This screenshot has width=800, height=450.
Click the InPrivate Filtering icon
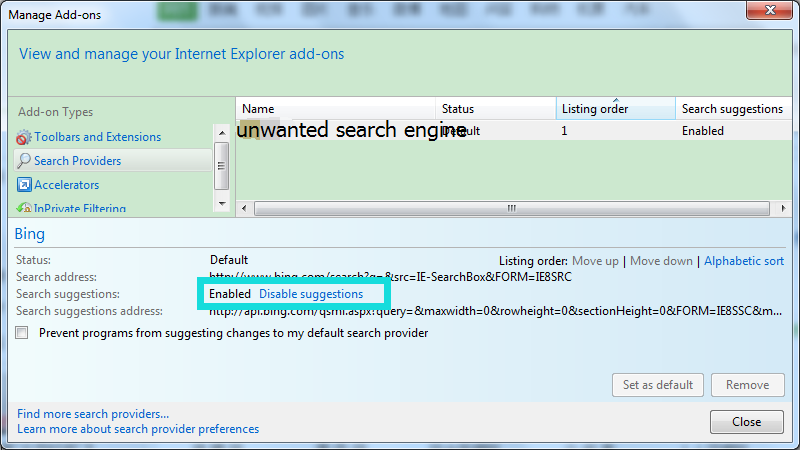pyautogui.click(x=23, y=208)
